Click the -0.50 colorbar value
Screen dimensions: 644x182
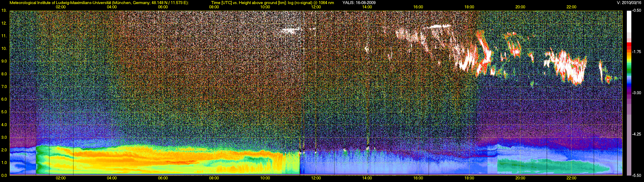tap(636, 10)
